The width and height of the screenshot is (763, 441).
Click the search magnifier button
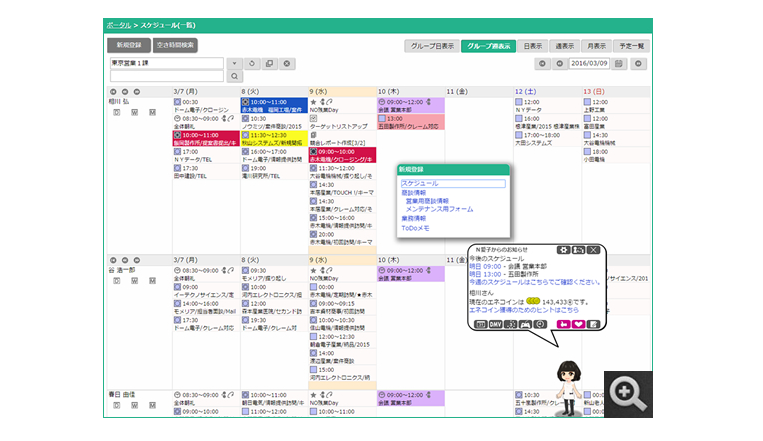[234, 76]
